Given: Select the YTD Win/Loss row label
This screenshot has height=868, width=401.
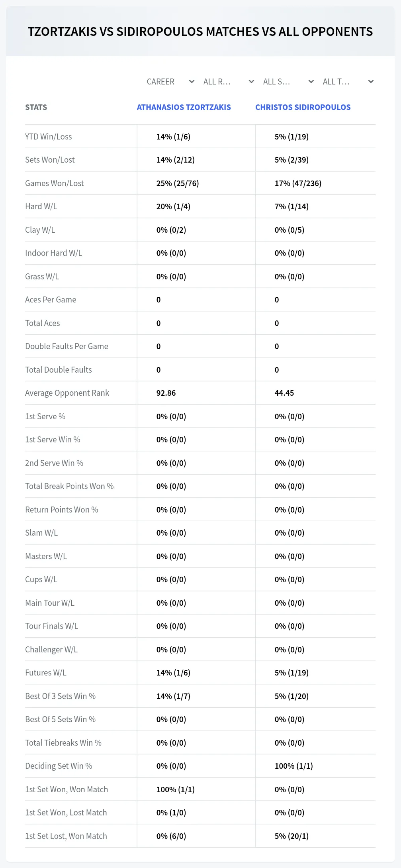Looking at the screenshot, I should click(49, 137).
